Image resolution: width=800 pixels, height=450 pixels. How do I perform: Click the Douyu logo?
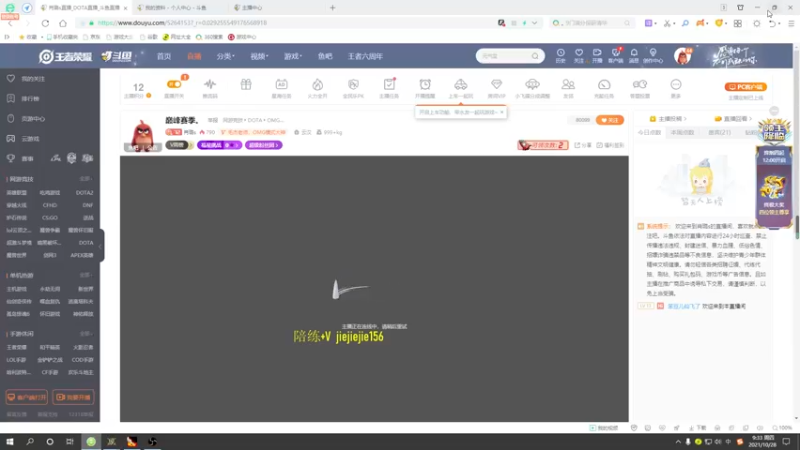[x=117, y=56]
